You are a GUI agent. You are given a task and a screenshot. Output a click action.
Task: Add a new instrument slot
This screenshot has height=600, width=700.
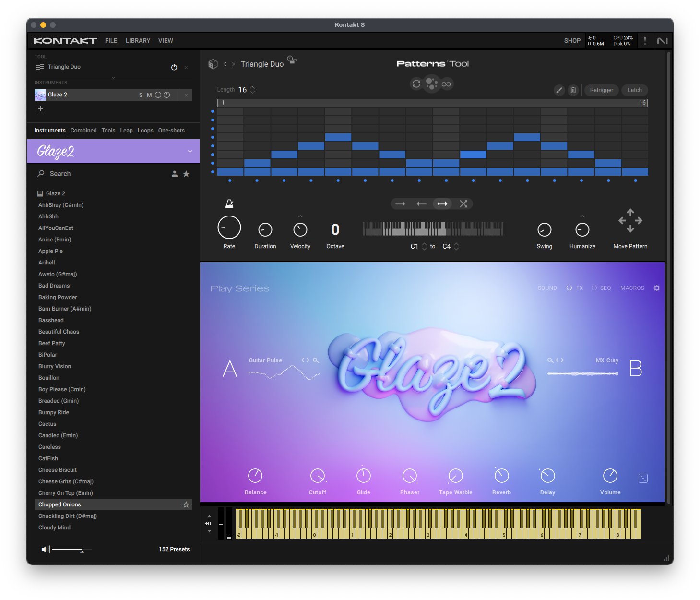[x=40, y=108]
